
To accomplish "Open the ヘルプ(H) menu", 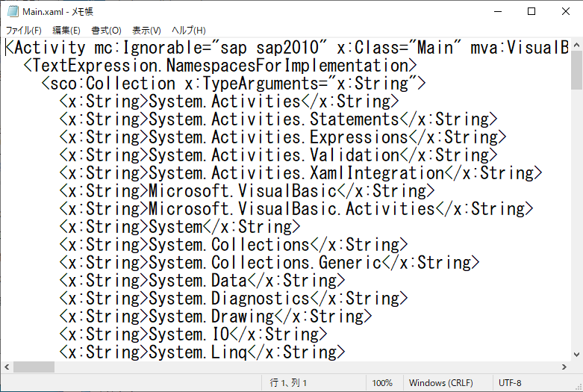I will pyautogui.click(x=188, y=31).
